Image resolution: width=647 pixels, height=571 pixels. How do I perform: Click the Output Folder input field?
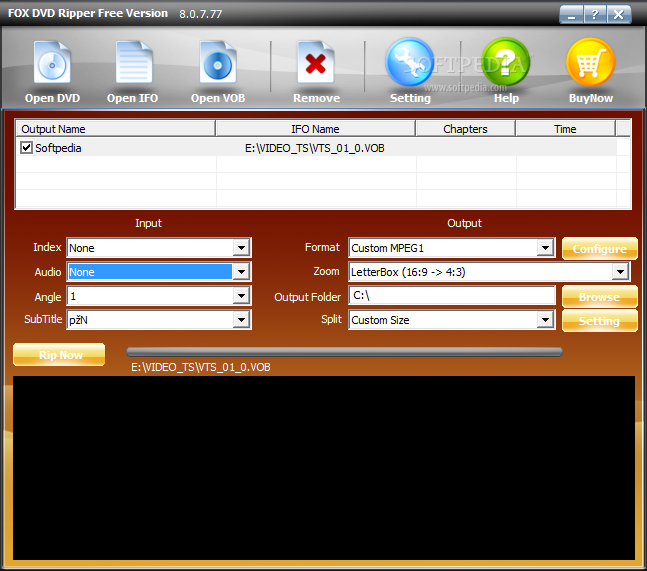[x=452, y=295]
